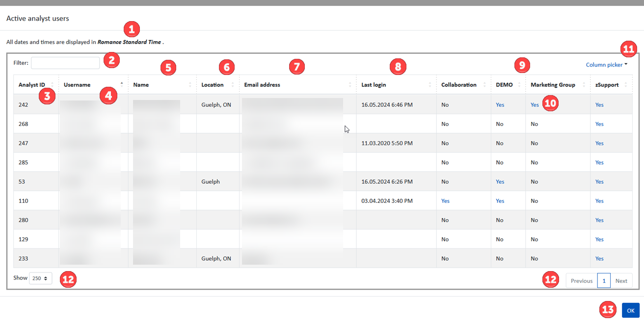
Task: Click zSupport Yes link for analyst 268
Action: pyautogui.click(x=599, y=124)
